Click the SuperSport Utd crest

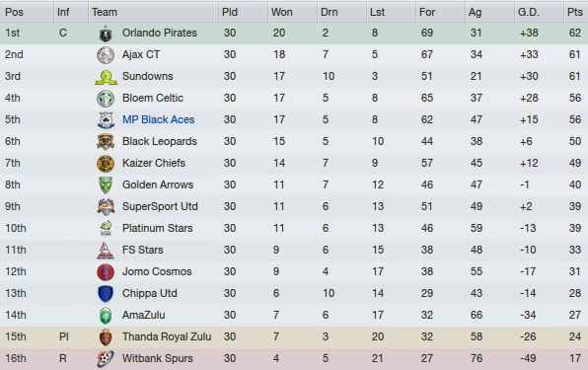(106, 207)
